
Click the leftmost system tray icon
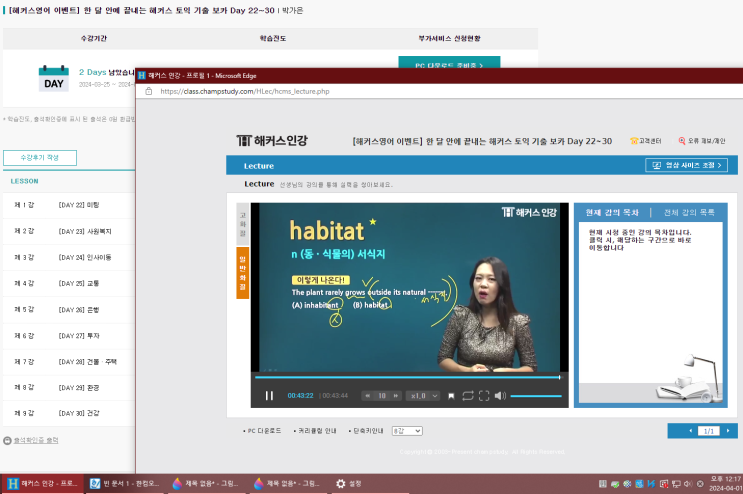pos(603,484)
